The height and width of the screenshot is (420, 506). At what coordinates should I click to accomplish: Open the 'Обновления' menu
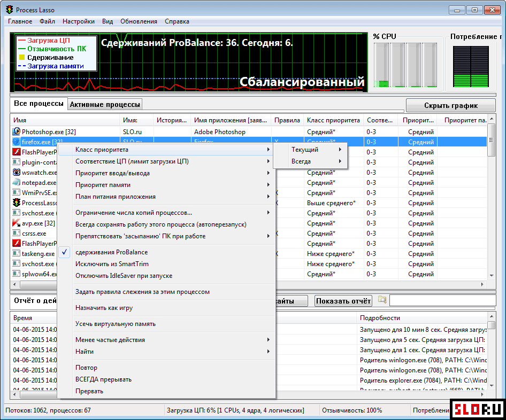pyautogui.click(x=139, y=21)
